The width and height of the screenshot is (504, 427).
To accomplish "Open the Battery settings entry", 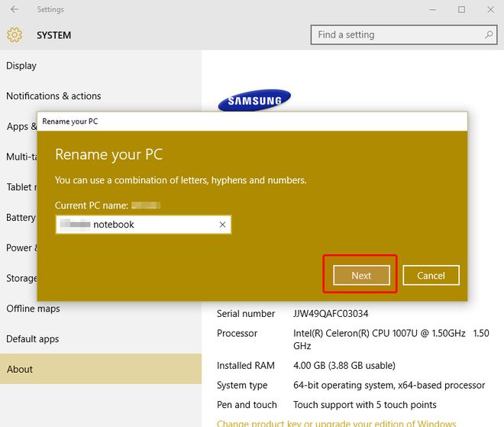I will click(21, 218).
